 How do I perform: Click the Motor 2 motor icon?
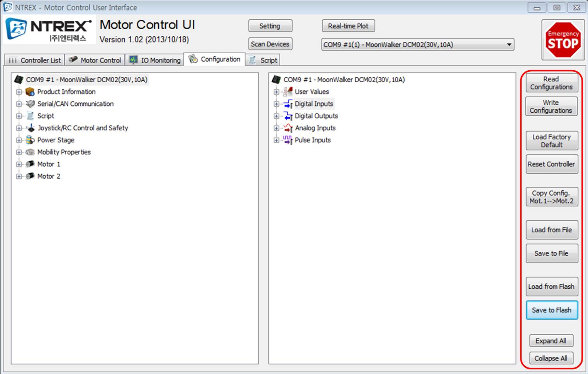pyautogui.click(x=30, y=176)
